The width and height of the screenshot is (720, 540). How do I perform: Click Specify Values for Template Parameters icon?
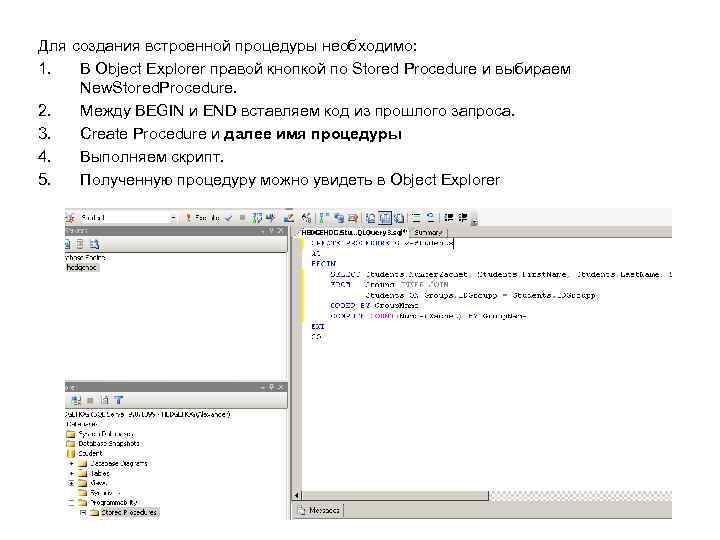pyautogui.click(x=306, y=218)
